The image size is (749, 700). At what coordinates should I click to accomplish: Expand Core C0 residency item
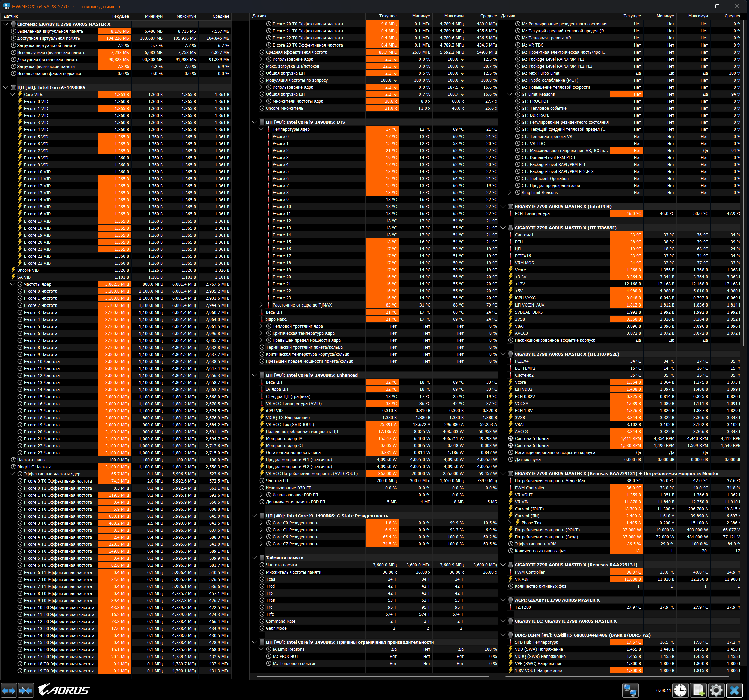coord(261,523)
